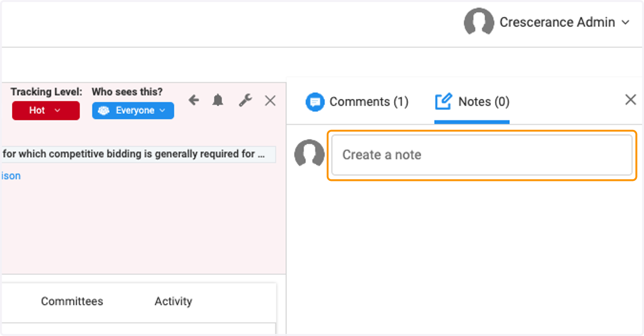Open the Hot tracking level dropdown
Image resolution: width=644 pixels, height=336 pixels.
(46, 111)
